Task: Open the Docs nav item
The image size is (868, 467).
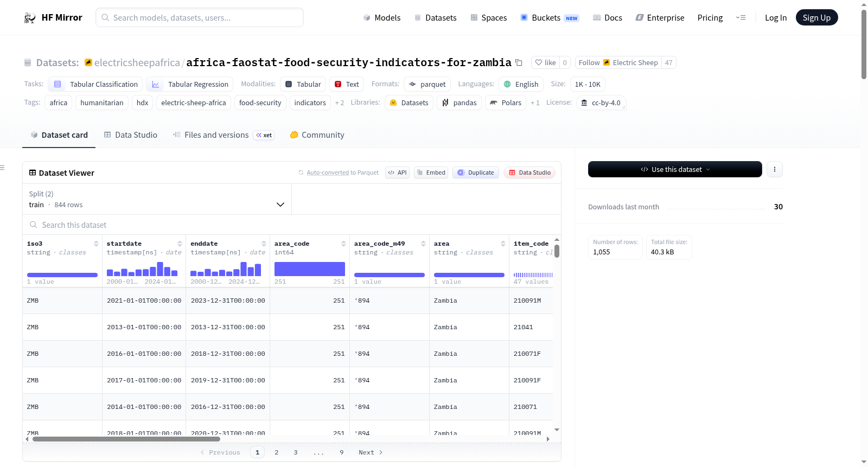Action: [x=608, y=18]
